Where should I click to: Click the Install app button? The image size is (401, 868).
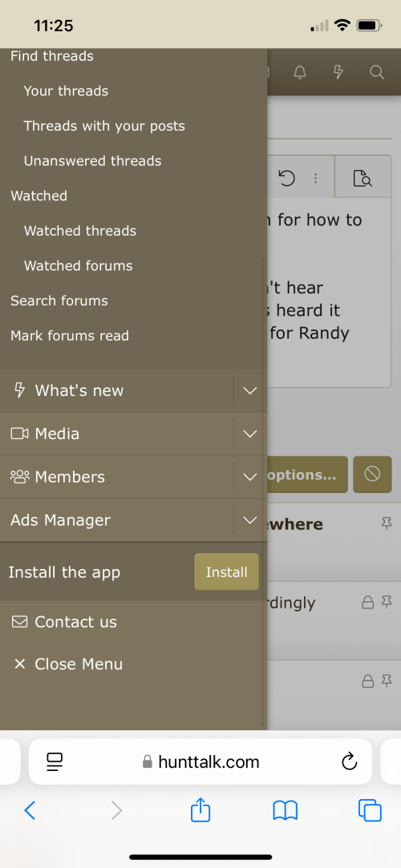tap(226, 571)
